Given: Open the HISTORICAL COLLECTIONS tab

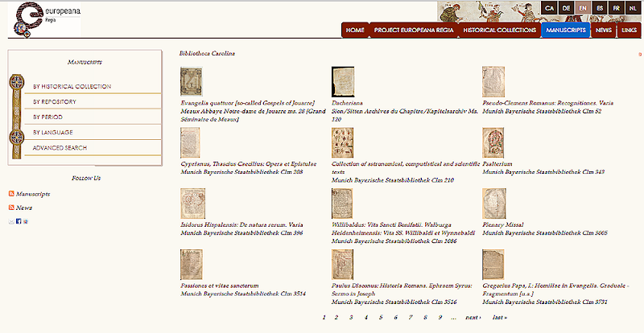Looking at the screenshot, I should click(499, 30).
